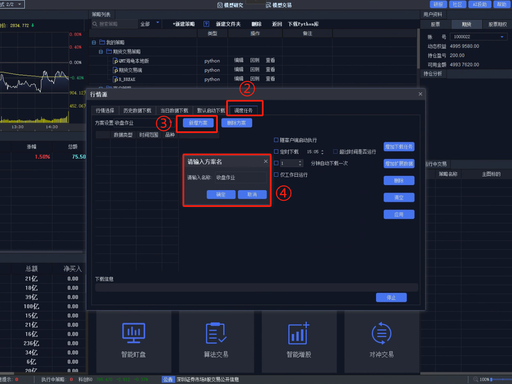
Task: Click the 下载信息 progress bar
Action: tap(256, 288)
